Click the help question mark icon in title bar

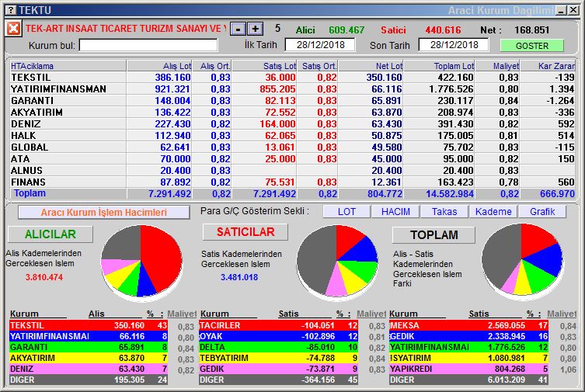point(12,9)
